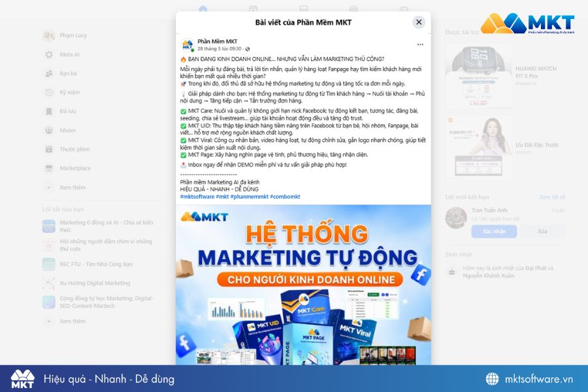The image size is (588, 392).
Task: Open the #mkt hashtag
Action: tap(222, 197)
